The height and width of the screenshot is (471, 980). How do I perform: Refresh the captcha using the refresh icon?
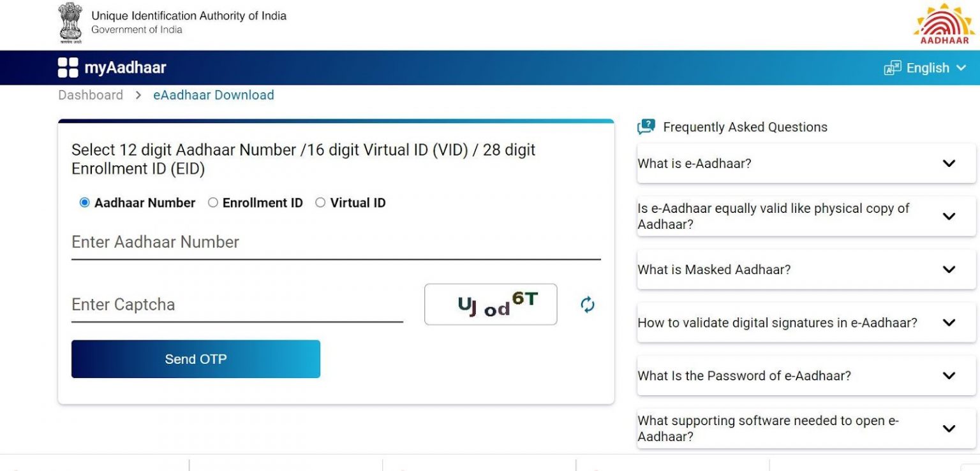point(586,305)
